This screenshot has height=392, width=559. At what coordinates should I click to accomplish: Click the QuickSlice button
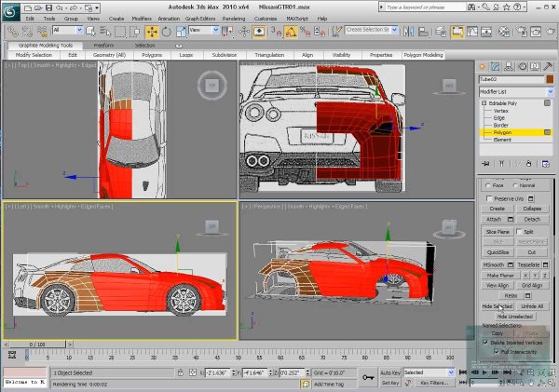498,252
